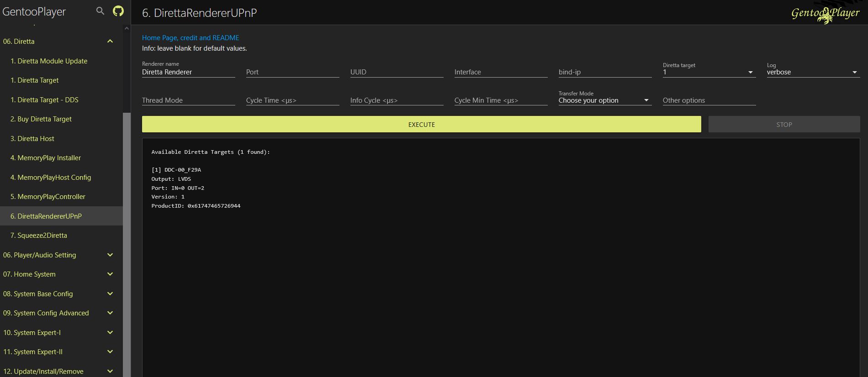Click the Output: LVDS line
The width and height of the screenshot is (868, 377).
pyautogui.click(x=171, y=179)
